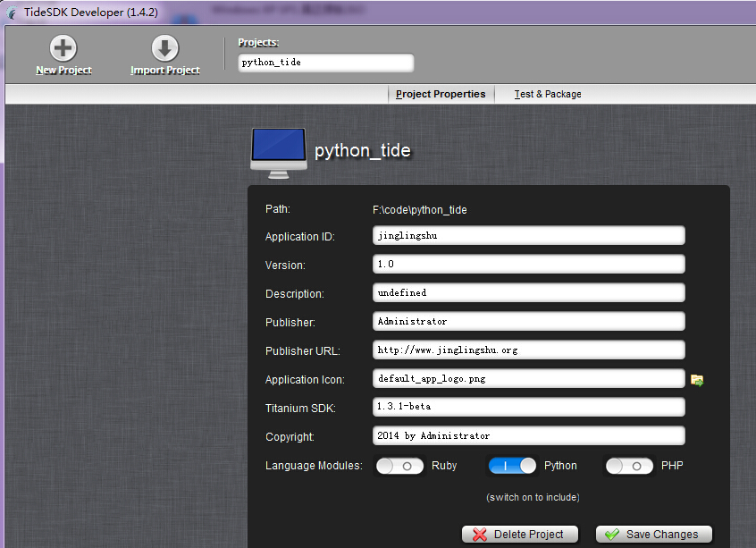Click the TideSDK Developer (1.4.2) window title

(91, 13)
